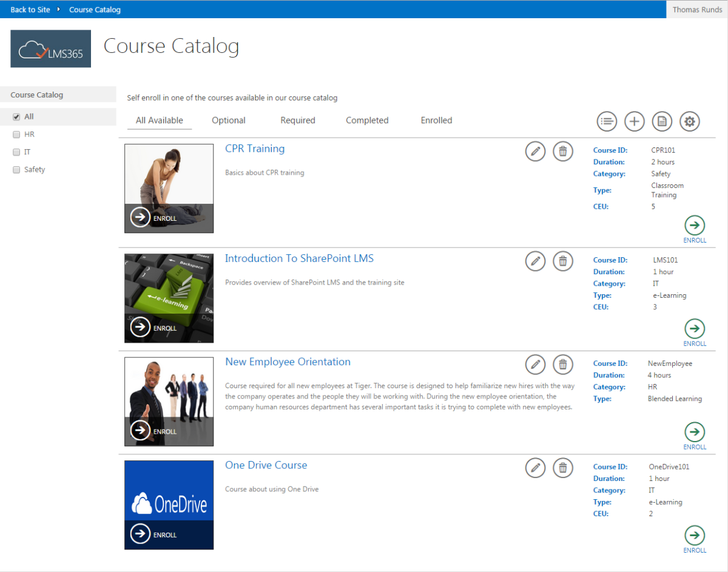This screenshot has width=728, height=572.
Task: Edit New Employee Orientation using its pencil icon
Action: (535, 365)
